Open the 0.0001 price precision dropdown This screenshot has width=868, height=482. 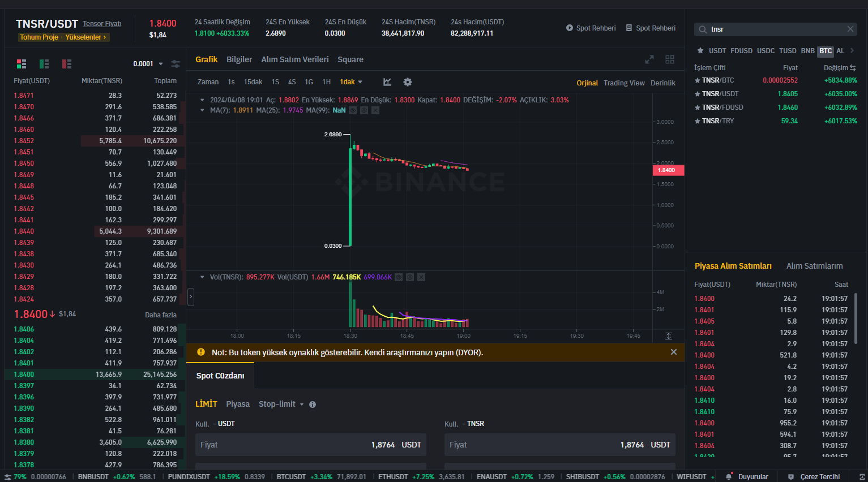pyautogui.click(x=148, y=64)
